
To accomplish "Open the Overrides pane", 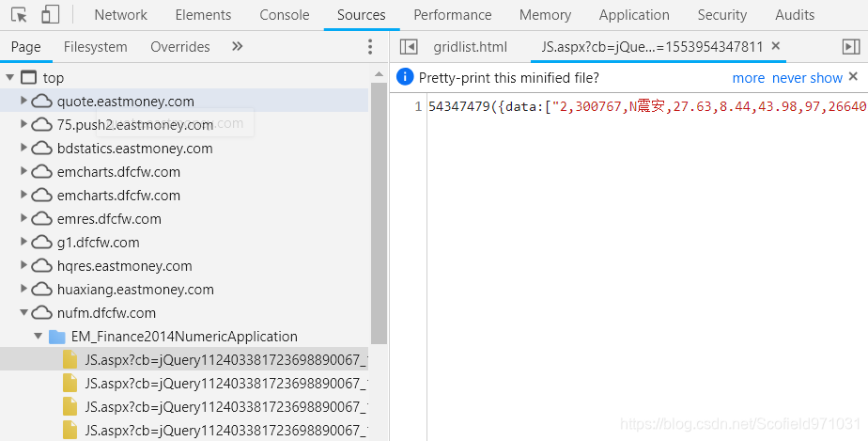I will [180, 47].
